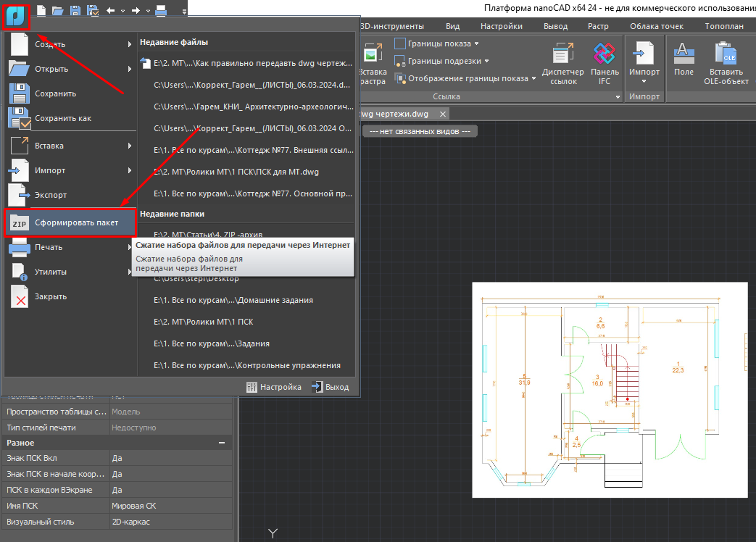756x542 pixels.
Task: Open the Redo history dropdown arrow
Action: [148, 11]
